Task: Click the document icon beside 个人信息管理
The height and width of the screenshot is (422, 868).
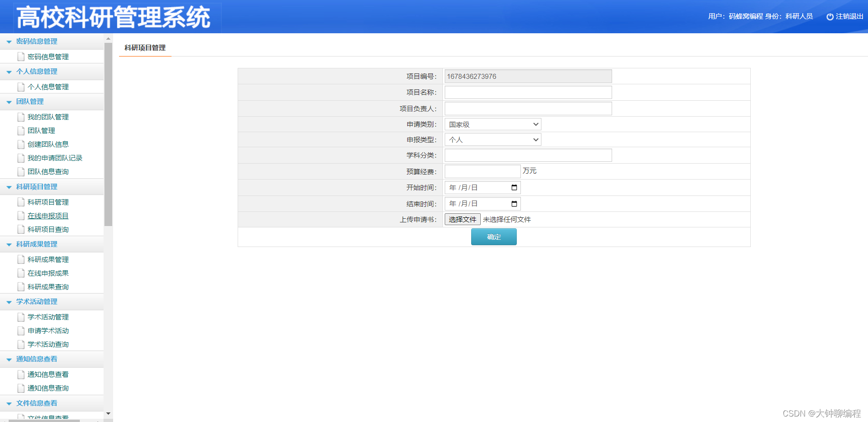Action: (x=21, y=87)
